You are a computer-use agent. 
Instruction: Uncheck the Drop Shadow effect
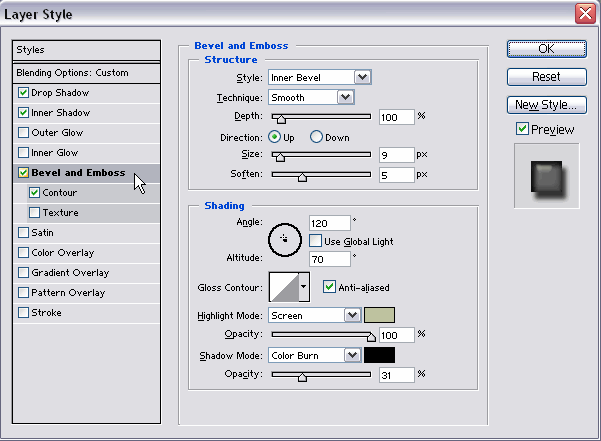tap(23, 93)
